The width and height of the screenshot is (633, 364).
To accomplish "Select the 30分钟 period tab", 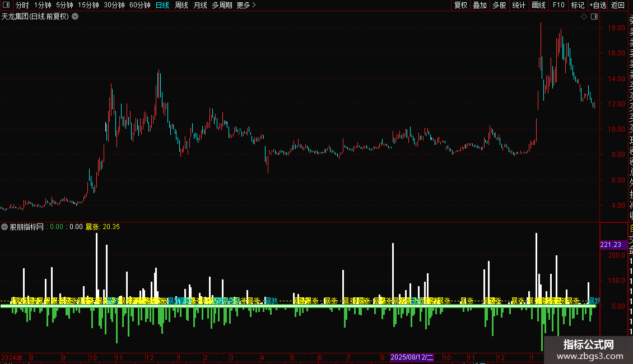I will pos(114,5).
